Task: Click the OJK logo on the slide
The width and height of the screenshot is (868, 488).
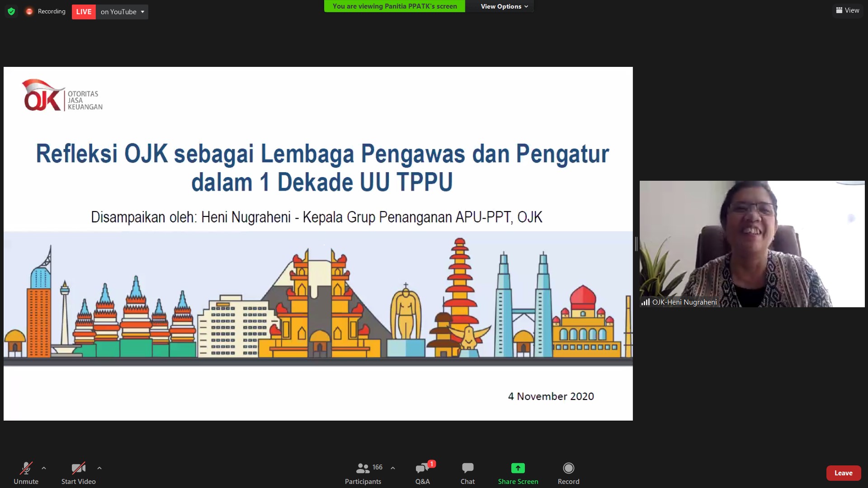Action: coord(62,95)
